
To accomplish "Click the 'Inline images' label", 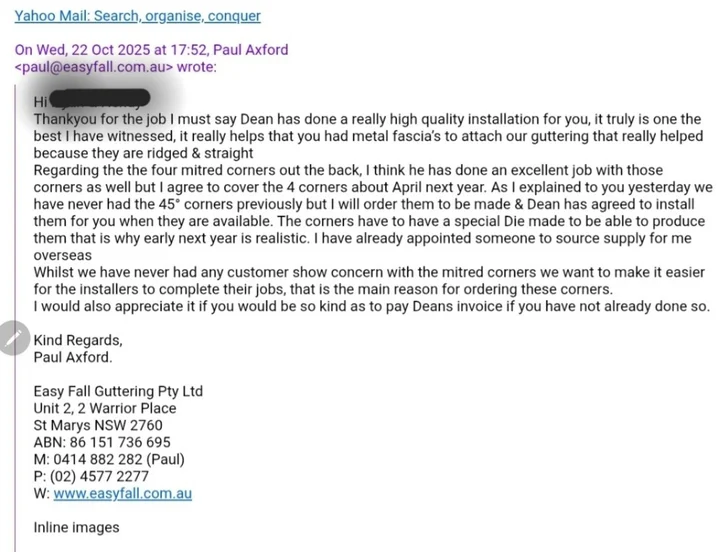I will (76, 527).
